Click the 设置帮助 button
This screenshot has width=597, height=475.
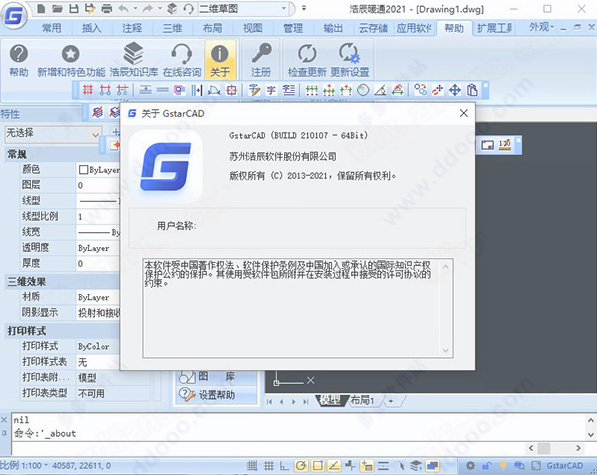[x=217, y=395]
